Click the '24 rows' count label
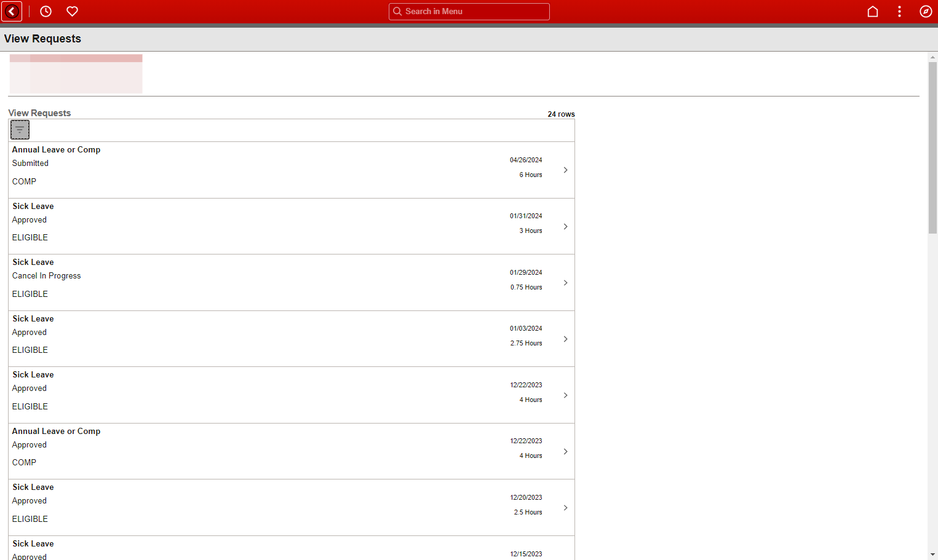Viewport: 938px width, 560px height. (x=561, y=114)
